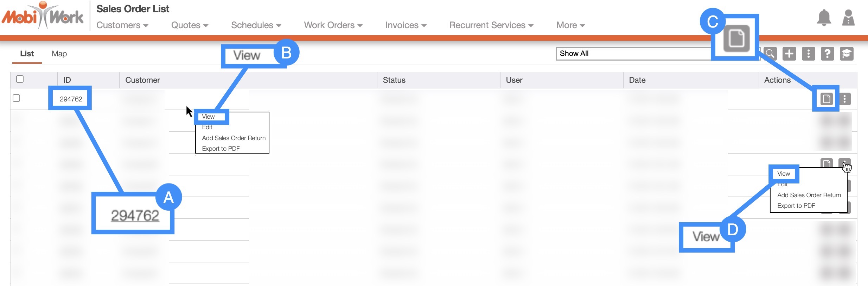Switch to the Map tab
Screen dimensions: 868x286
(x=59, y=54)
